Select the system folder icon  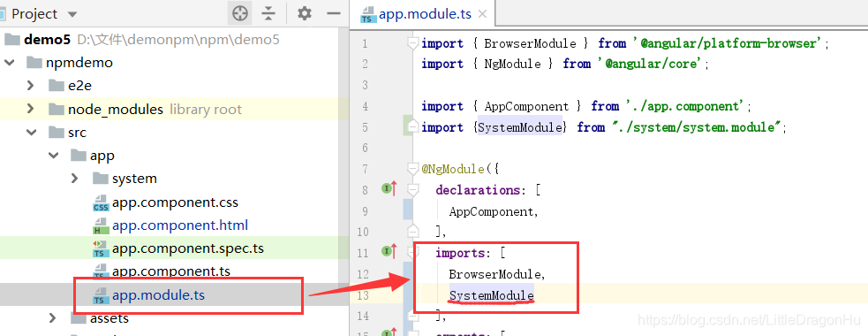pyautogui.click(x=101, y=179)
